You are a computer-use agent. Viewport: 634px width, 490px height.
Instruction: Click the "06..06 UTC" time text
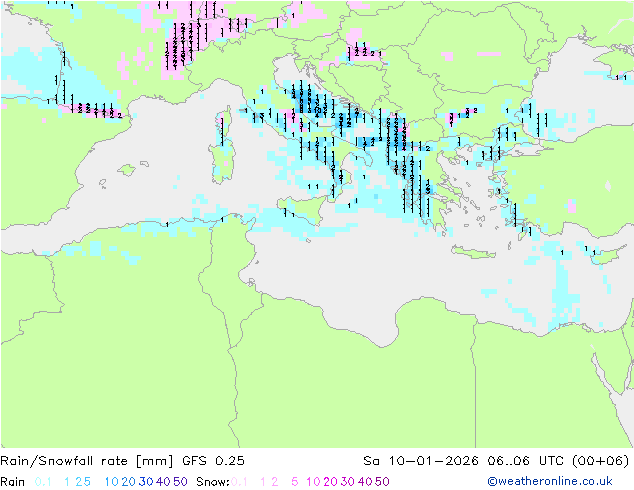pos(527,461)
